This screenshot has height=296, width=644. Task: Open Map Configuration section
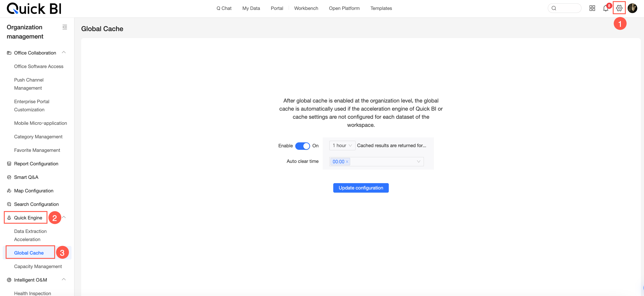[x=34, y=191]
